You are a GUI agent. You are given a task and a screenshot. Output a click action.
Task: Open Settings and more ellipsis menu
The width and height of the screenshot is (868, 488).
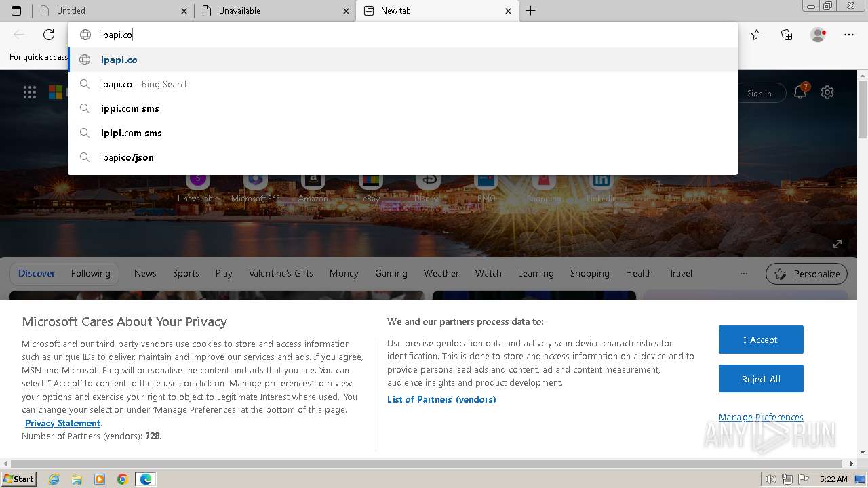849,35
